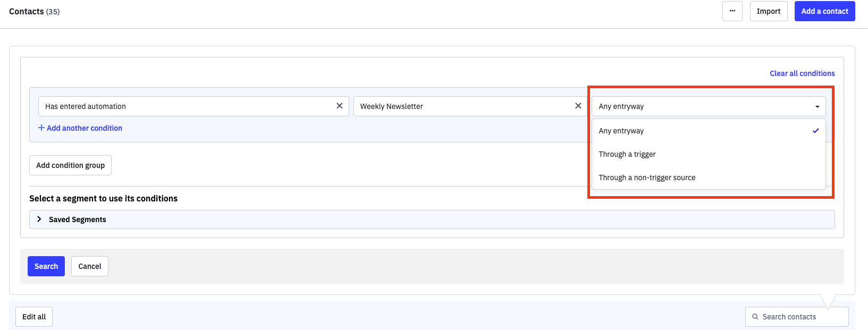This screenshot has width=868, height=330.
Task: Choose 'Through a trigger' option
Action: click(709, 154)
